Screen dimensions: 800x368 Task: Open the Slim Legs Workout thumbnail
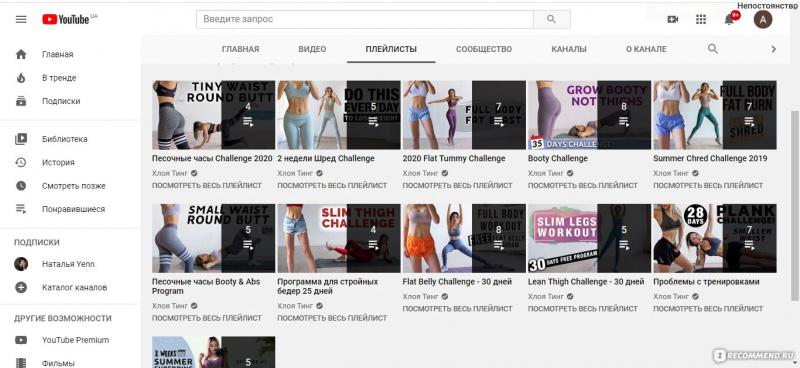[x=589, y=238]
